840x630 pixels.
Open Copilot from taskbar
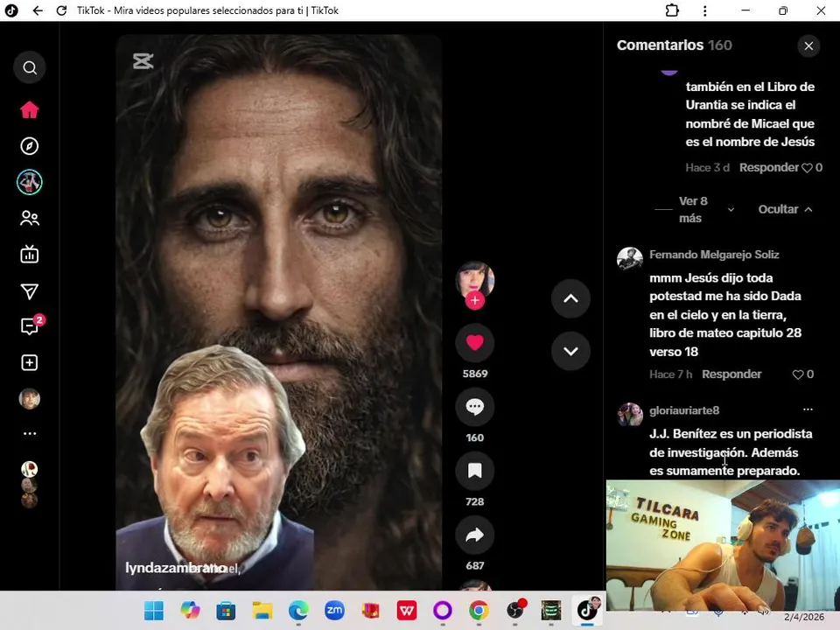[190, 611]
